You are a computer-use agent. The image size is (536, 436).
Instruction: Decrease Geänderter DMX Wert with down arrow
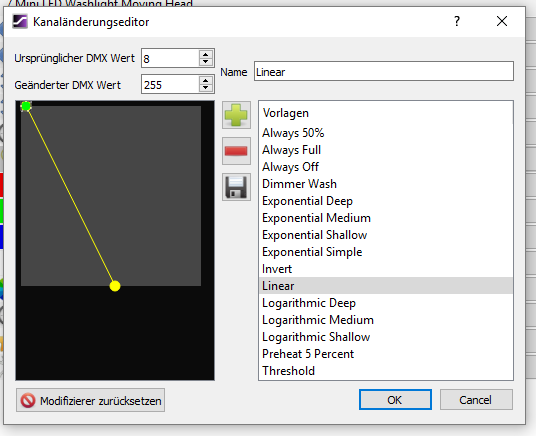coord(205,88)
